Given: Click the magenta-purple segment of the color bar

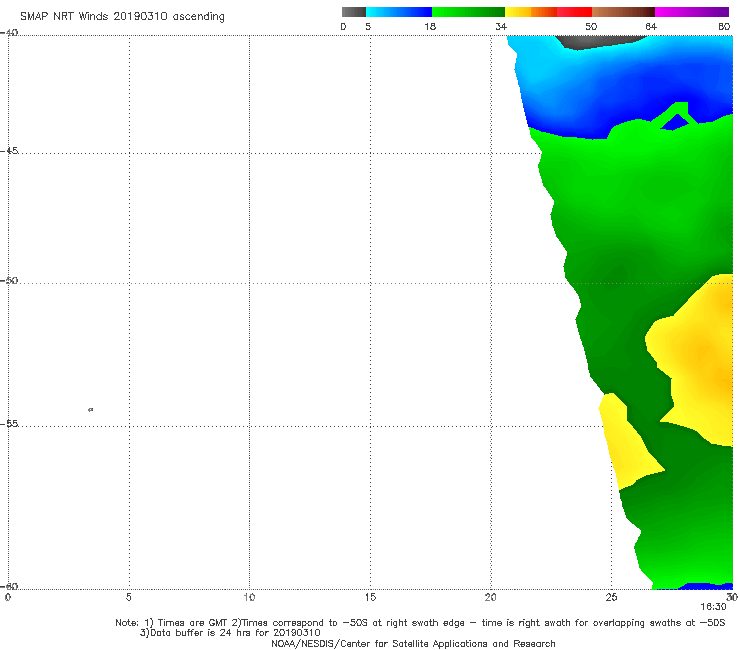Looking at the screenshot, I should point(692,12).
